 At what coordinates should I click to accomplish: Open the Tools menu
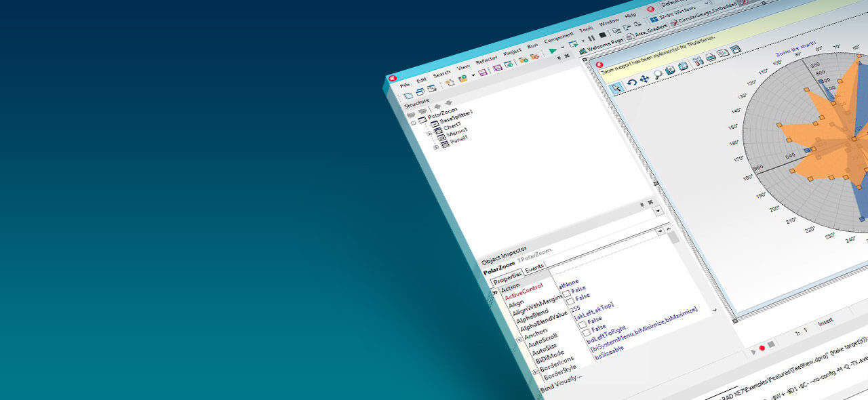coord(587,28)
